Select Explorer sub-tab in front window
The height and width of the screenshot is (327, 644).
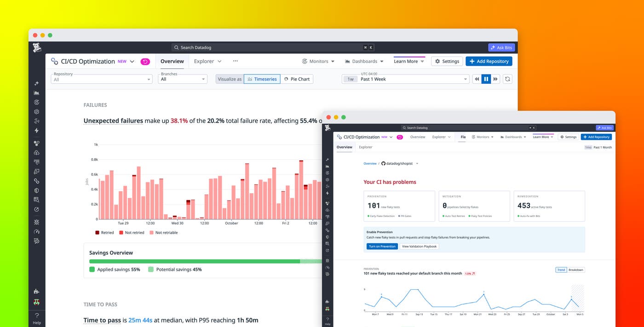[366, 147]
